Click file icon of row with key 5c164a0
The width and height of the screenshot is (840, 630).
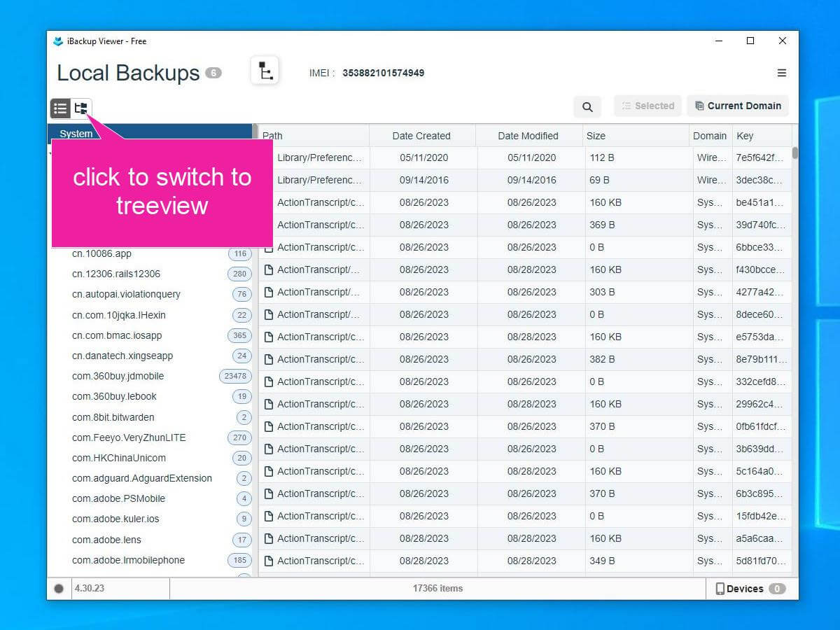click(268, 471)
